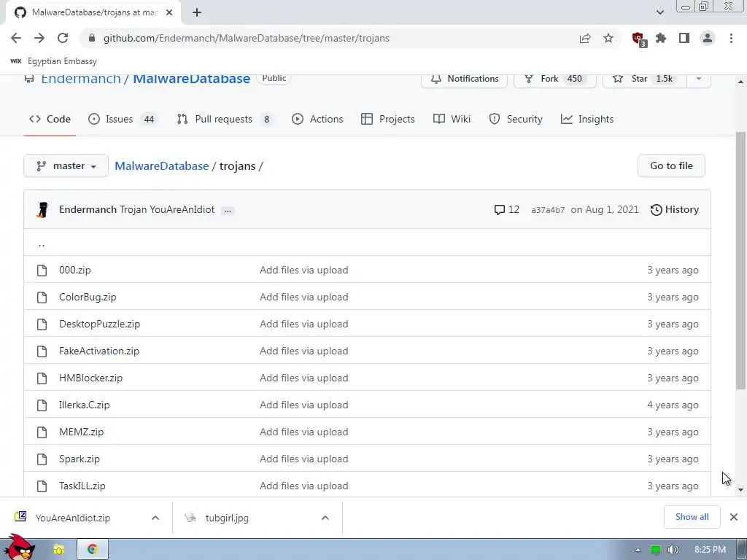
Task: Click the browser forward arrow
Action: 39,38
